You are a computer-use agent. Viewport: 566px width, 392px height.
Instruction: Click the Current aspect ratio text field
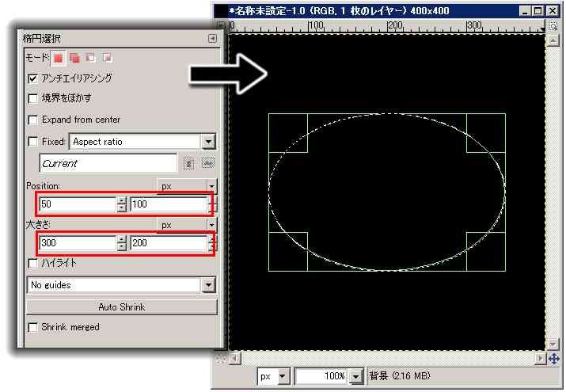108,163
